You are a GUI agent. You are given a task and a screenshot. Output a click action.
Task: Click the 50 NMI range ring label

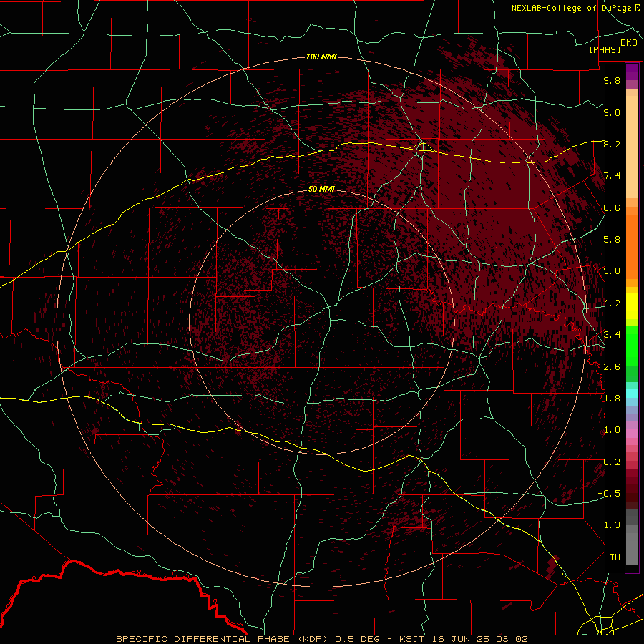pos(321,189)
